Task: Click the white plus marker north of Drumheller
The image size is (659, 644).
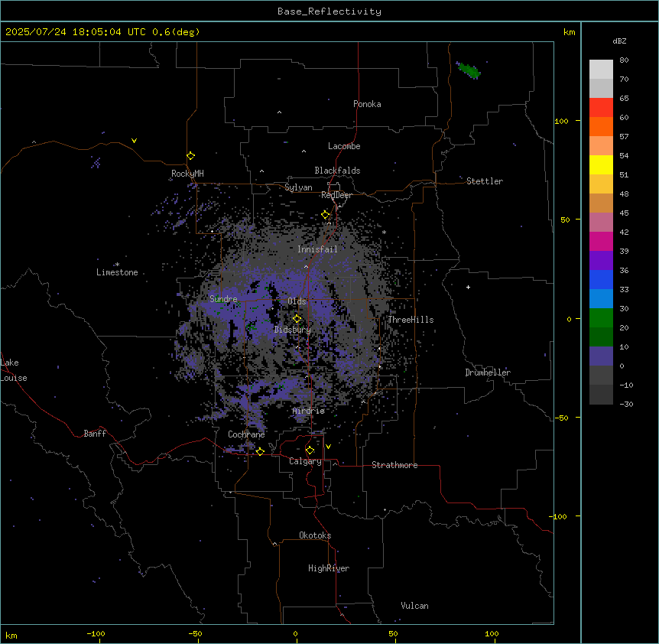Action: point(468,287)
